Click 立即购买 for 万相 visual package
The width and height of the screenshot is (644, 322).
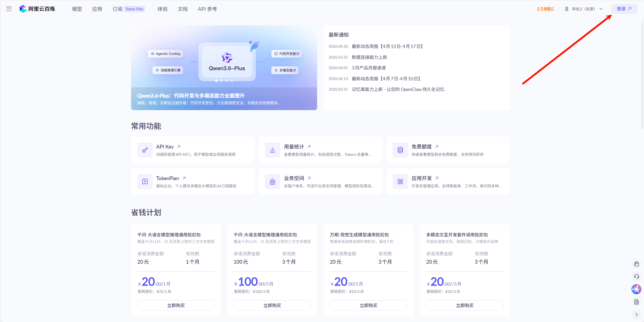pos(368,305)
